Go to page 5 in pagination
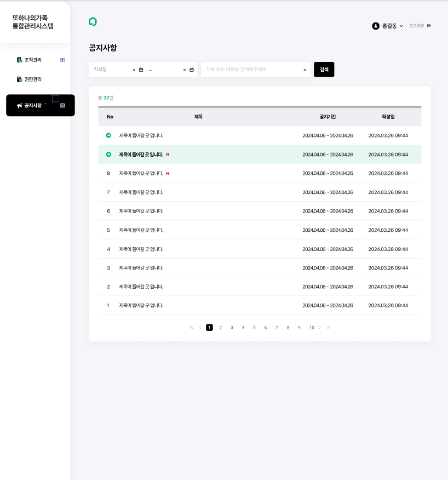The height and width of the screenshot is (480, 448). [x=254, y=328]
